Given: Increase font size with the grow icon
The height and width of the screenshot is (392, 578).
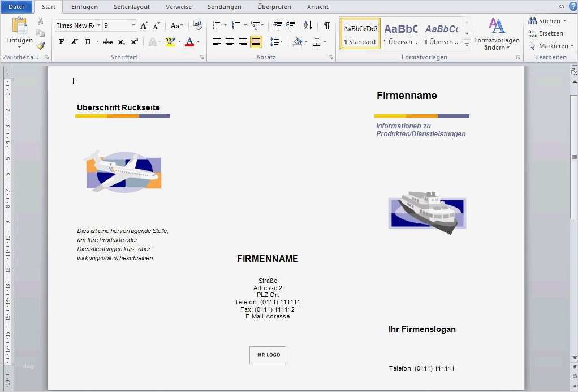Looking at the screenshot, I should click(144, 25).
